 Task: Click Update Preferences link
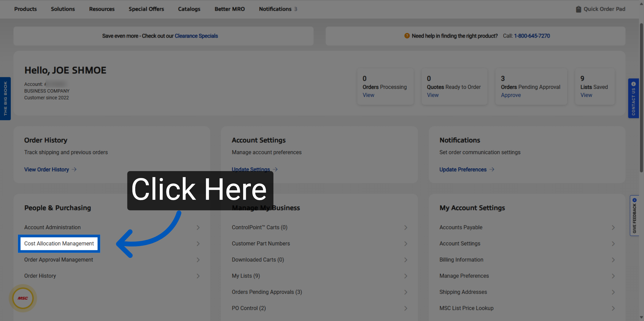pyautogui.click(x=463, y=169)
